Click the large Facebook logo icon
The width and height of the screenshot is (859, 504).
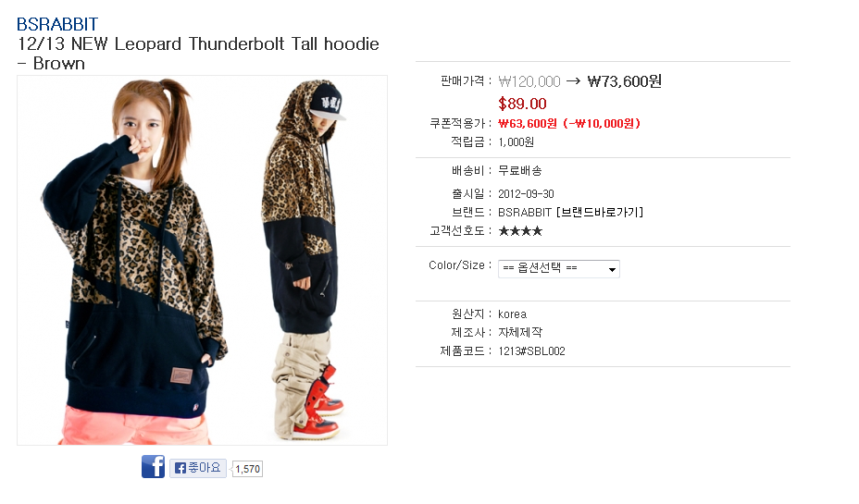(x=153, y=466)
